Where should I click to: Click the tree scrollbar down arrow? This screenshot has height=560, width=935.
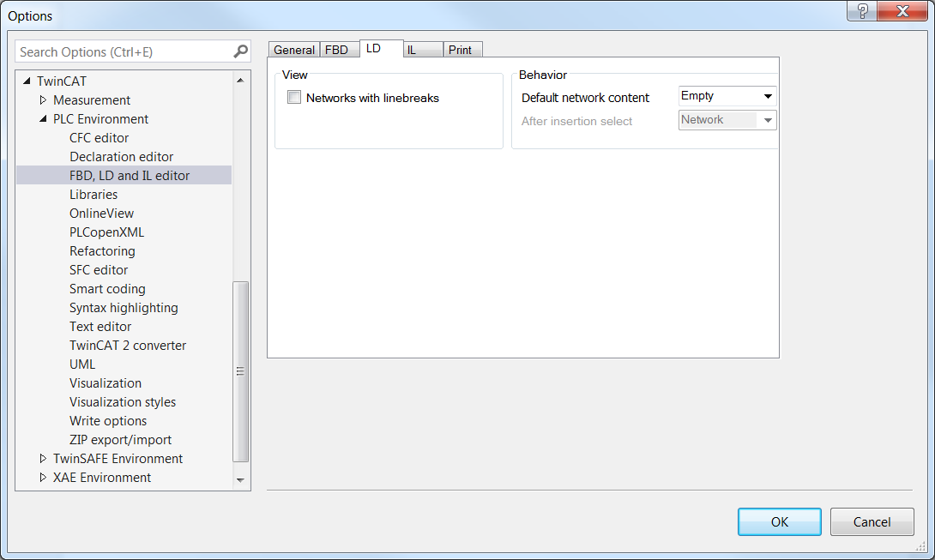click(x=240, y=480)
